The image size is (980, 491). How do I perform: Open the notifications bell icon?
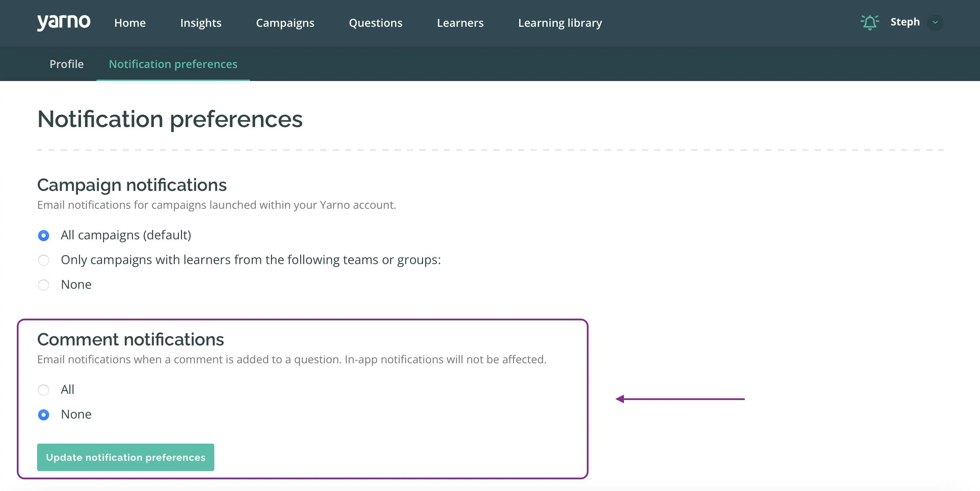tap(870, 22)
